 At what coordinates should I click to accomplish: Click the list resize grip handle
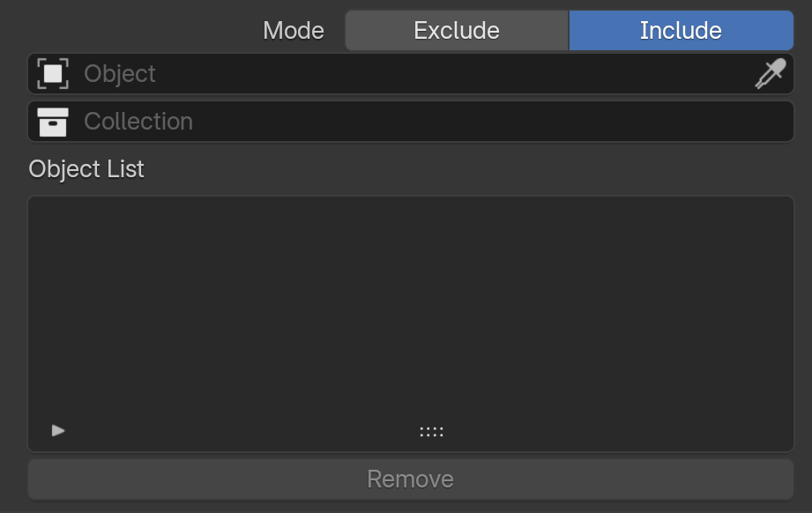pyautogui.click(x=431, y=431)
